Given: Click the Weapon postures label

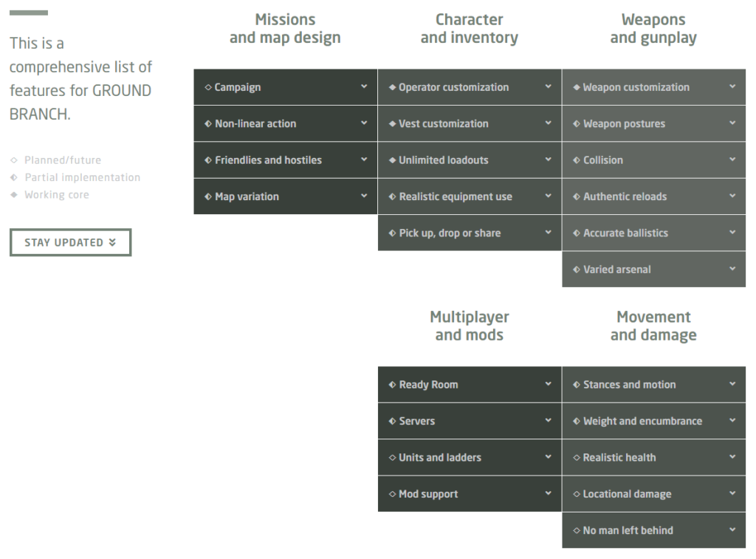Looking at the screenshot, I should [625, 124].
